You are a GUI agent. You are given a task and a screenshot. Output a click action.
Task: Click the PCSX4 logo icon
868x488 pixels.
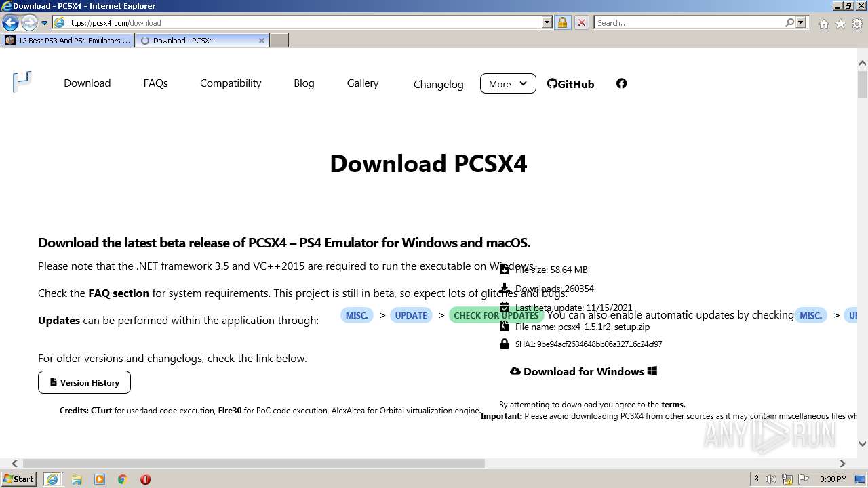pyautogui.click(x=22, y=82)
